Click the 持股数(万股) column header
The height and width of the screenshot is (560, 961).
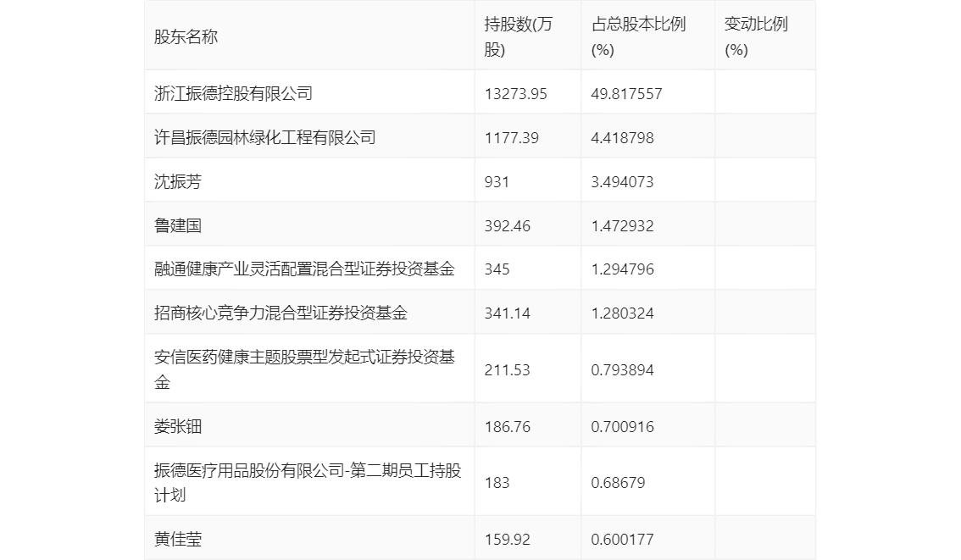(519, 36)
